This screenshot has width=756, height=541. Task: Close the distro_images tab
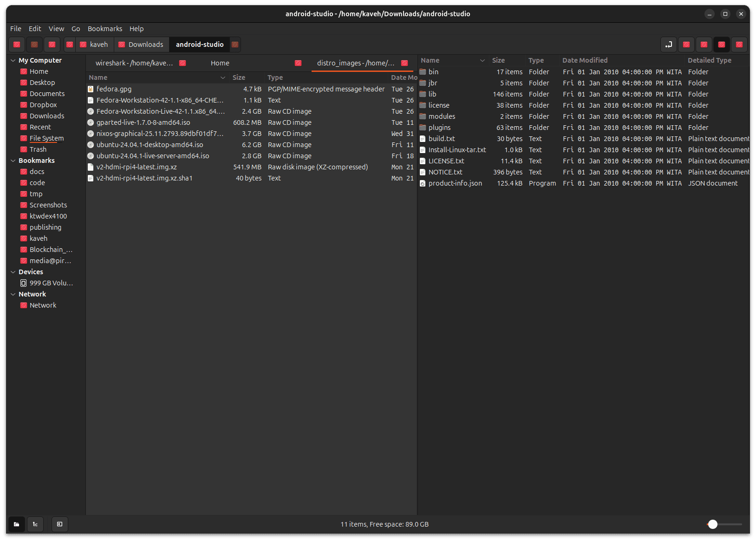tap(404, 63)
